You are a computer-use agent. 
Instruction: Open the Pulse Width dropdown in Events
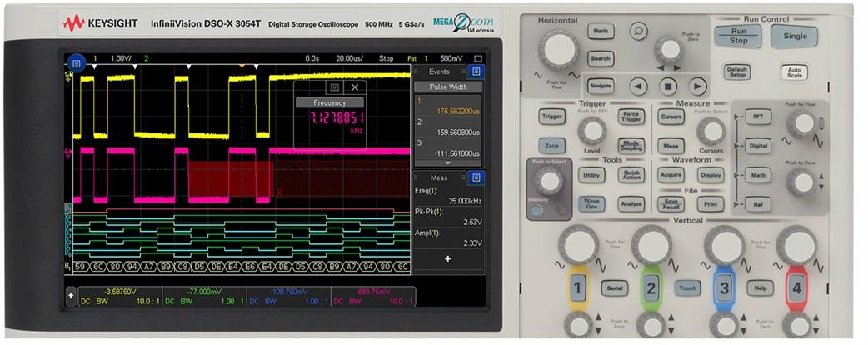click(x=448, y=87)
